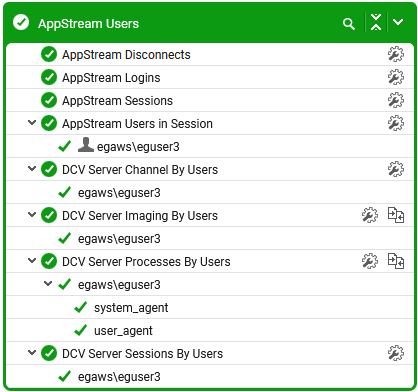
Task: Select the DCV Server Sessions By Users test
Action: [143, 354]
